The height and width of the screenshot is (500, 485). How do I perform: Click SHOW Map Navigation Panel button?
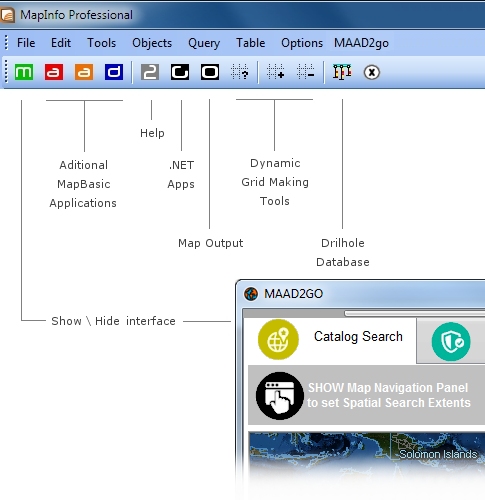point(366,395)
